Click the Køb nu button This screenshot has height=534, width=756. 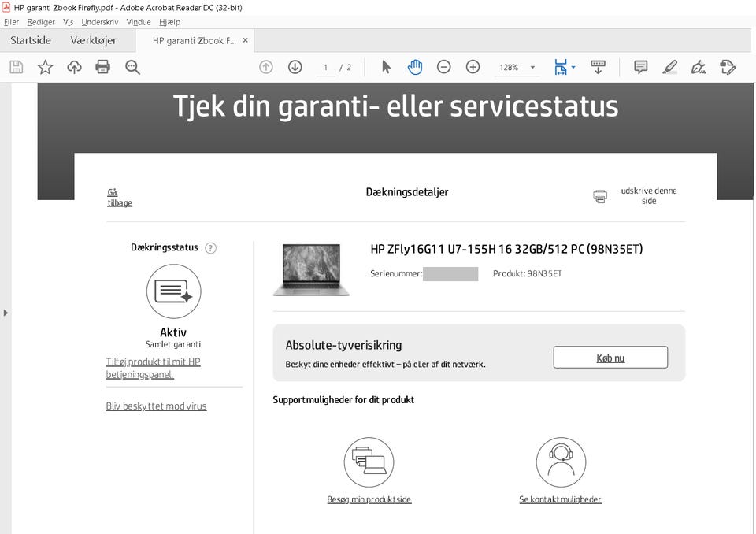point(610,358)
